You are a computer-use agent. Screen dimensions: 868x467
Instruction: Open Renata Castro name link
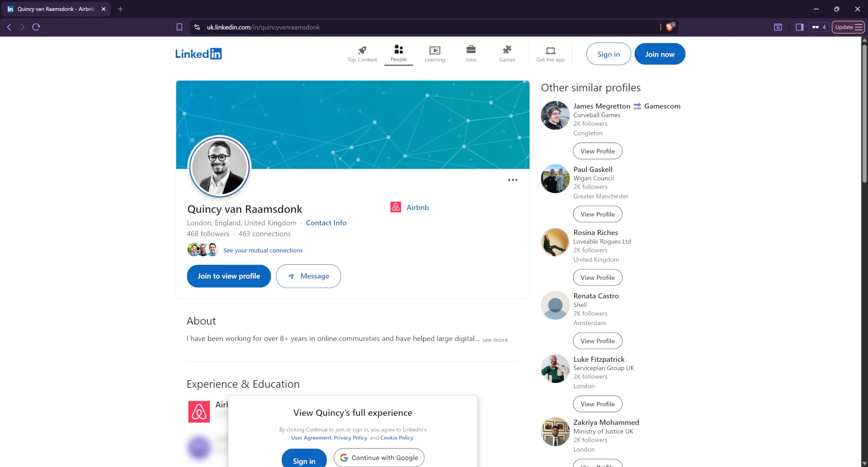pyautogui.click(x=596, y=296)
